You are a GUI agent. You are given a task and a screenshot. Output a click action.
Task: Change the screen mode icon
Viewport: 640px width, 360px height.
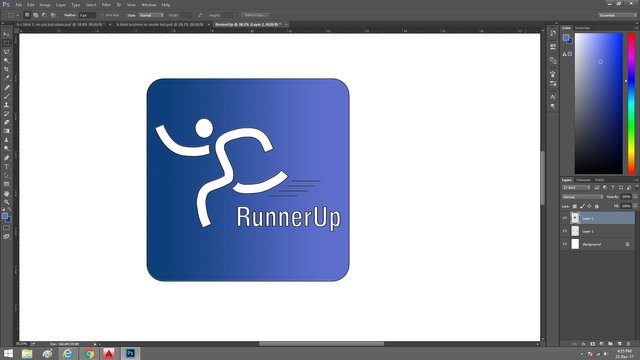(x=6, y=236)
